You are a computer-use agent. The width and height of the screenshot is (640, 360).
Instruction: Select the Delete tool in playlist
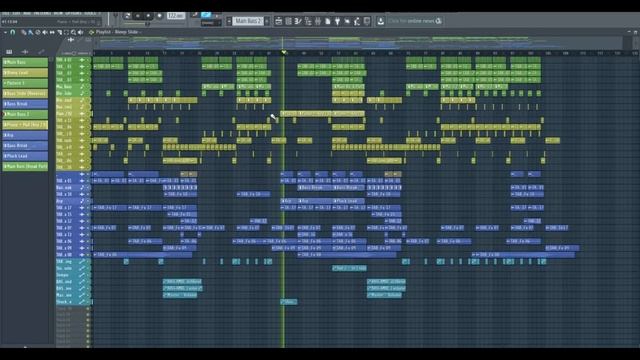click(x=38, y=32)
